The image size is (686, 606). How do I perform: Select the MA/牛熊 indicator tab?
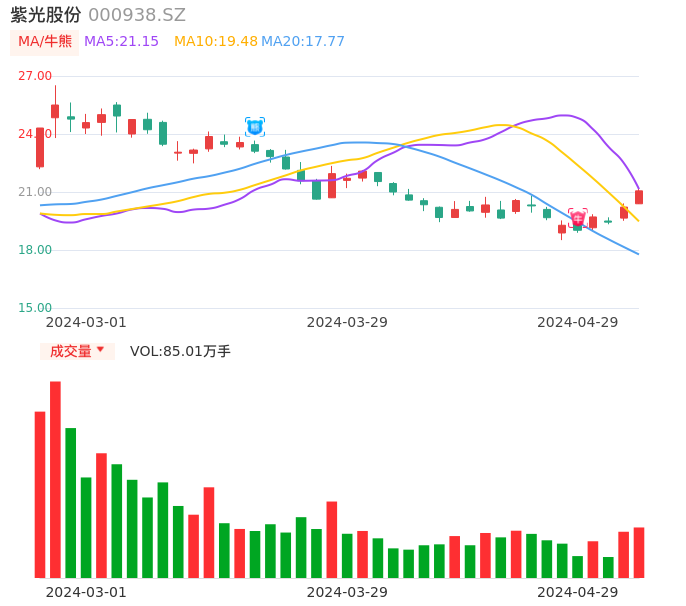tap(45, 42)
